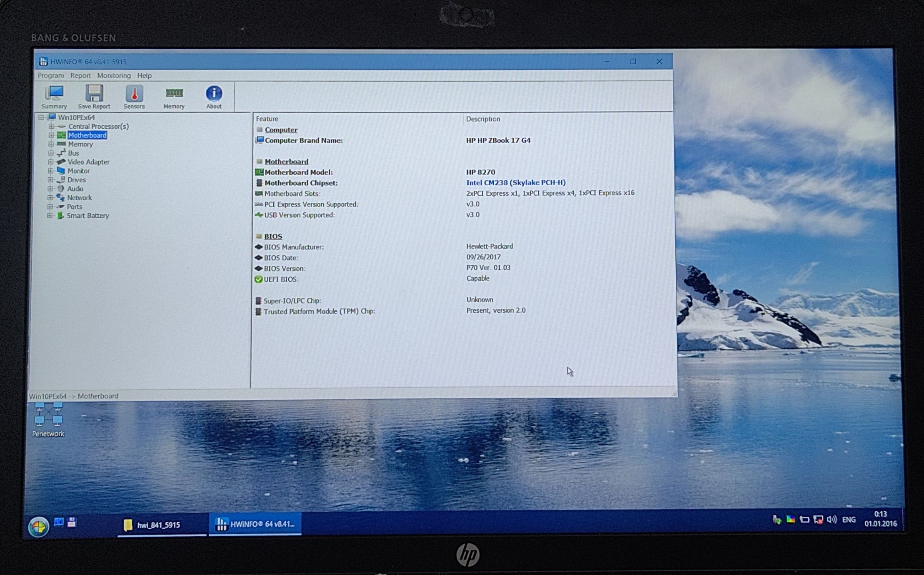
Task: Show the About dialog from the toolbar
Action: [214, 97]
